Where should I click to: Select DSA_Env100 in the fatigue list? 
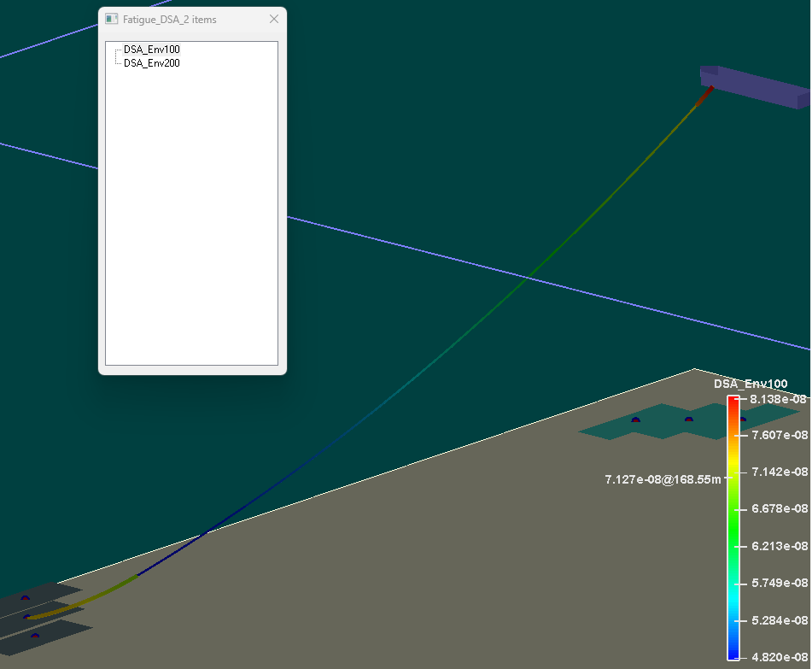click(x=151, y=50)
